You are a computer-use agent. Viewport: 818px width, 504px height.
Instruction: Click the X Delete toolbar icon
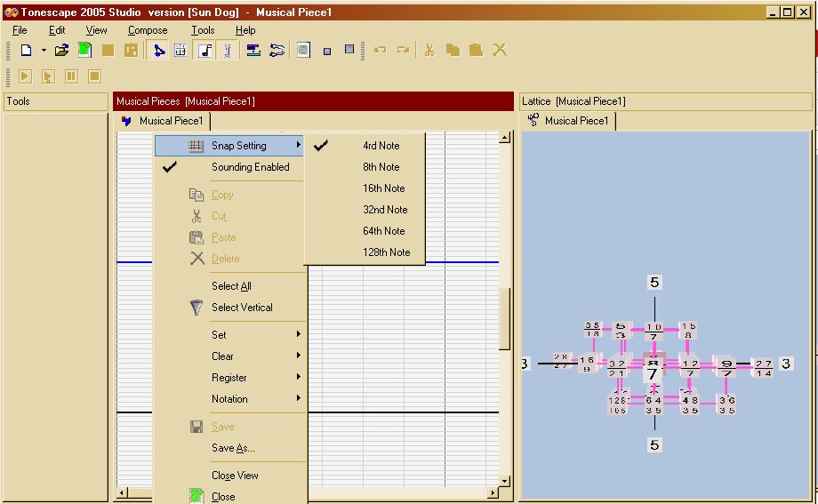click(x=500, y=50)
